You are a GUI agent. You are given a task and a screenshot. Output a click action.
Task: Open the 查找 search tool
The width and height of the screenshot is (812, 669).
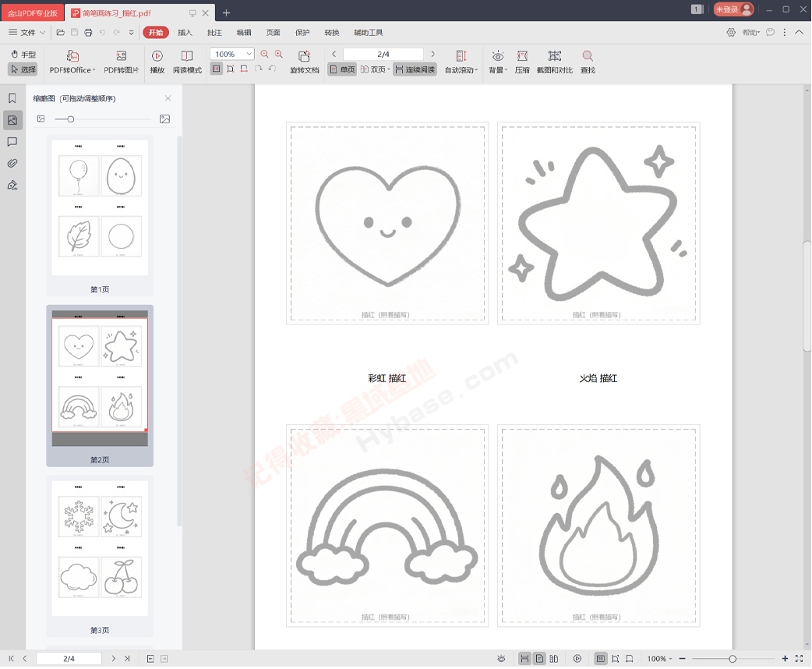588,62
